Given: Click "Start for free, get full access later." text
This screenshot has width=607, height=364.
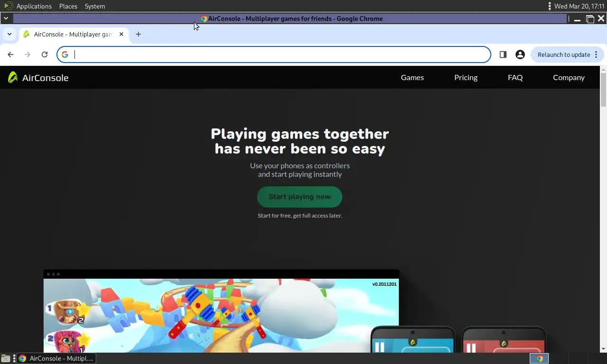Looking at the screenshot, I should pos(300,216).
